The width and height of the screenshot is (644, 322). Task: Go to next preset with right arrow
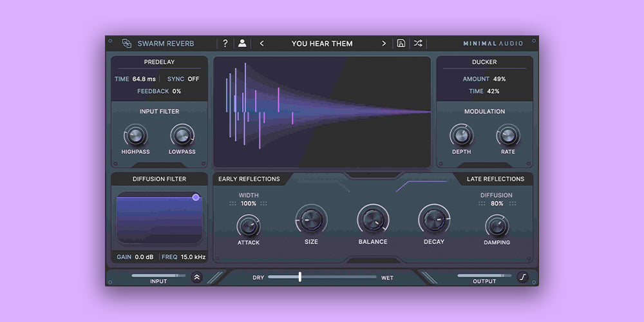pyautogui.click(x=384, y=44)
